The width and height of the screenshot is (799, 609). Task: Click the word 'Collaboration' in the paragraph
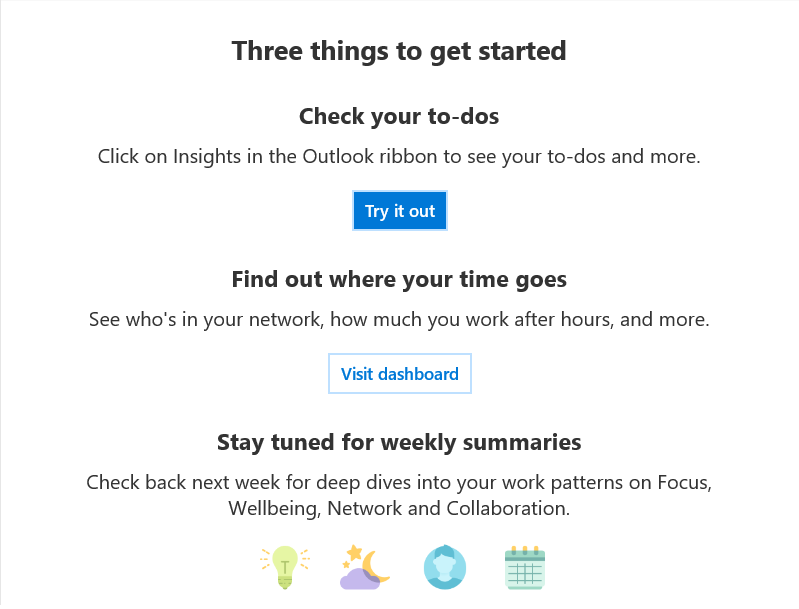click(508, 508)
